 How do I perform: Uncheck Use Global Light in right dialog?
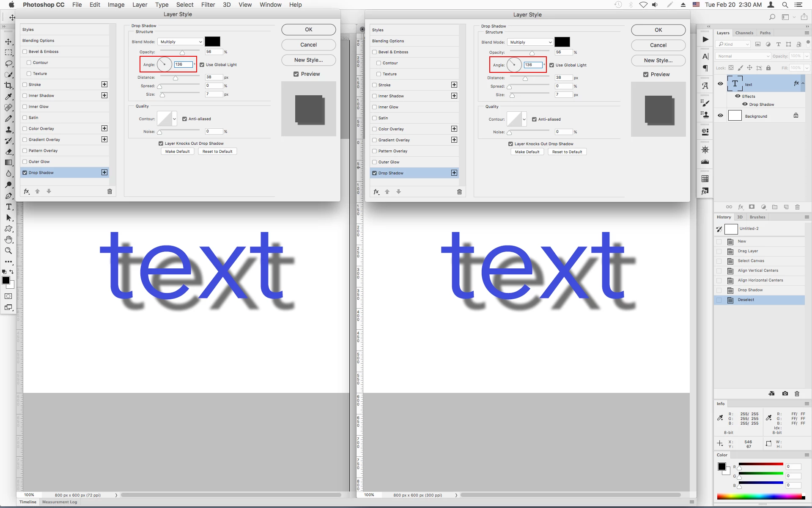click(x=551, y=65)
